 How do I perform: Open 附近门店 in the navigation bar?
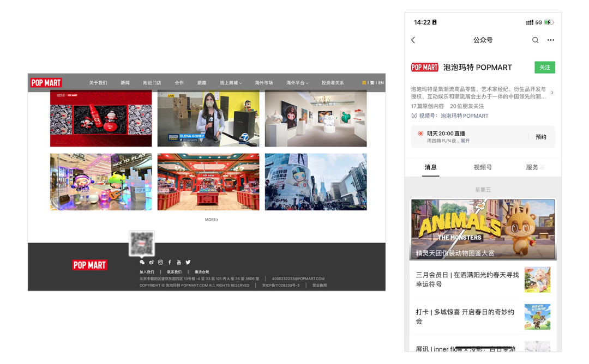(x=152, y=83)
